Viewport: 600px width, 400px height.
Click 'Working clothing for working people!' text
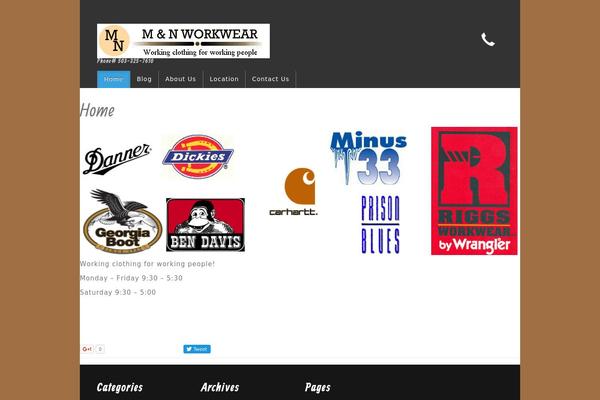147,264
